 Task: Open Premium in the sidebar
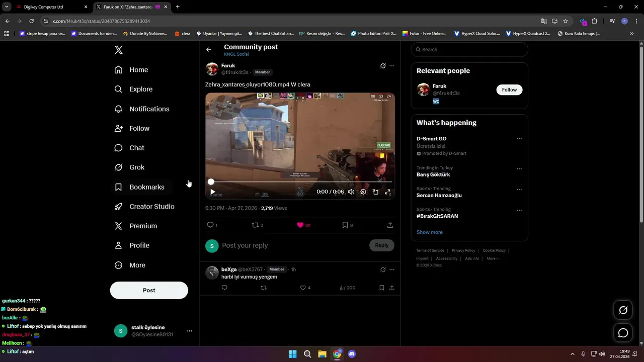[136, 226]
